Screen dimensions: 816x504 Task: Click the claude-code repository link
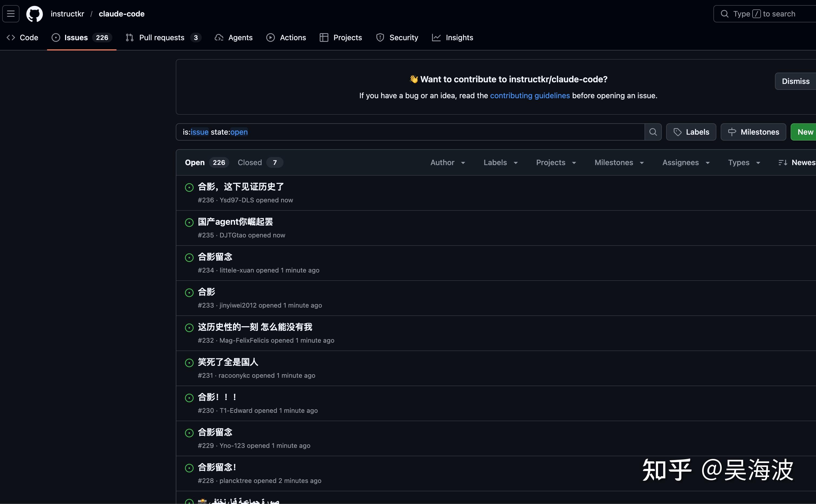point(122,14)
